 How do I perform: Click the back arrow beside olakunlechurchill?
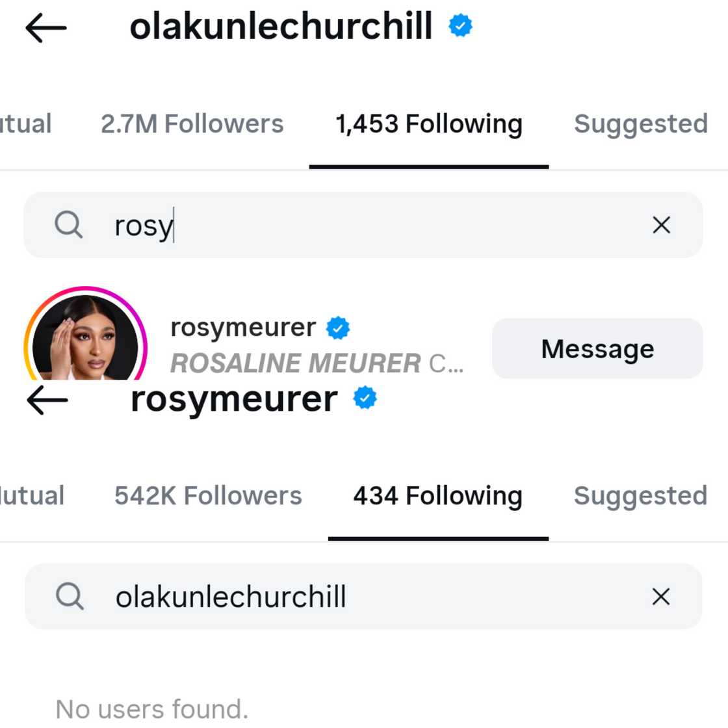coord(45,27)
